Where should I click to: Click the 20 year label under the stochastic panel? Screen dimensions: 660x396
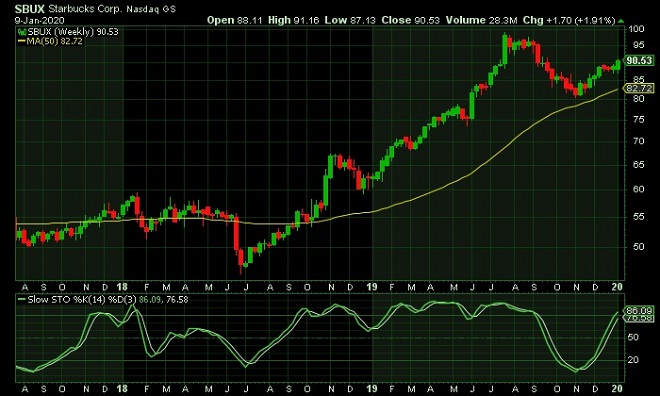click(x=617, y=388)
